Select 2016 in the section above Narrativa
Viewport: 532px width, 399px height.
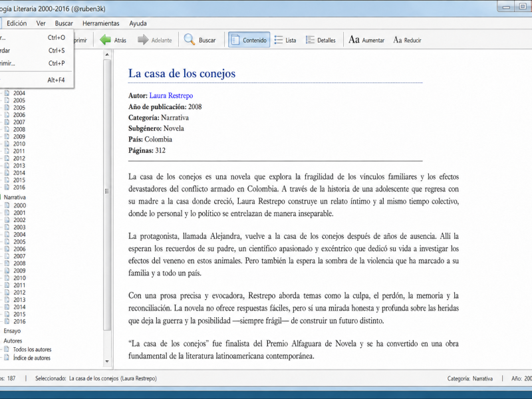tap(19, 188)
